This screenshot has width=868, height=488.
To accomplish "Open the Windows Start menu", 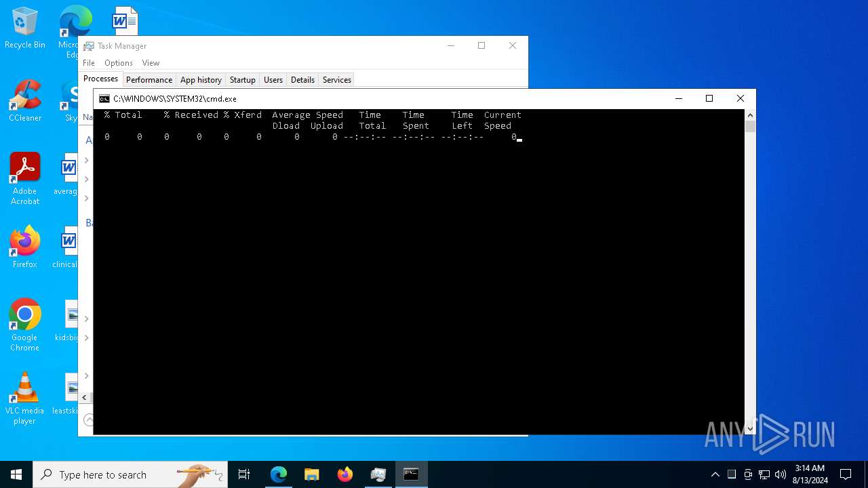I will (x=16, y=474).
